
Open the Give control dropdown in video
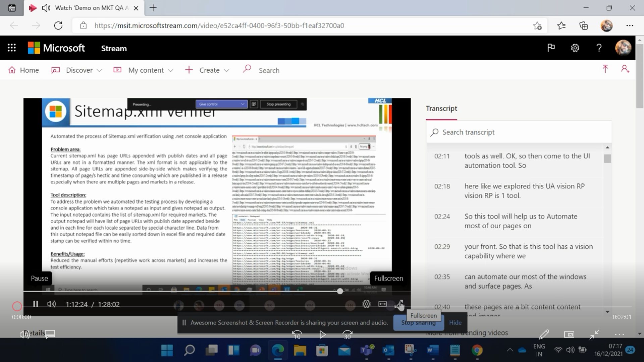(221, 104)
